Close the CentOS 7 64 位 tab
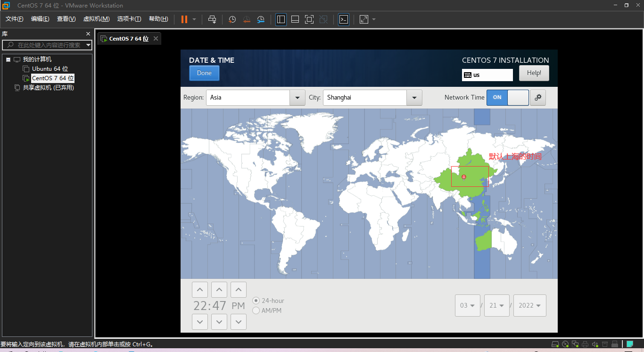Image resolution: width=644 pixels, height=352 pixels. (x=156, y=39)
